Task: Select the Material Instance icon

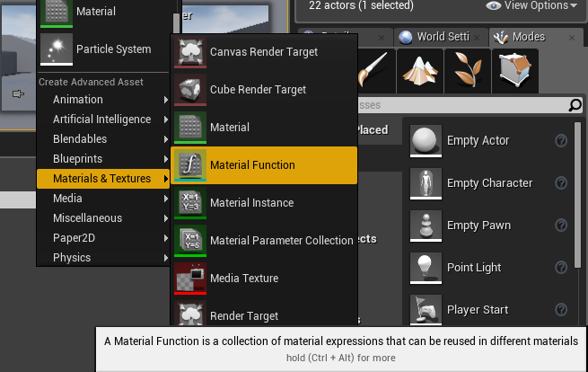Action: [190, 203]
